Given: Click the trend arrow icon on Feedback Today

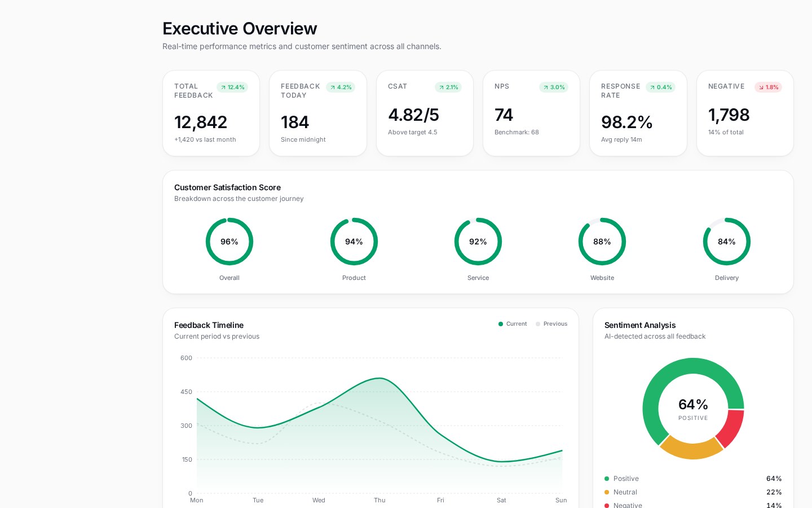Looking at the screenshot, I should tap(333, 87).
